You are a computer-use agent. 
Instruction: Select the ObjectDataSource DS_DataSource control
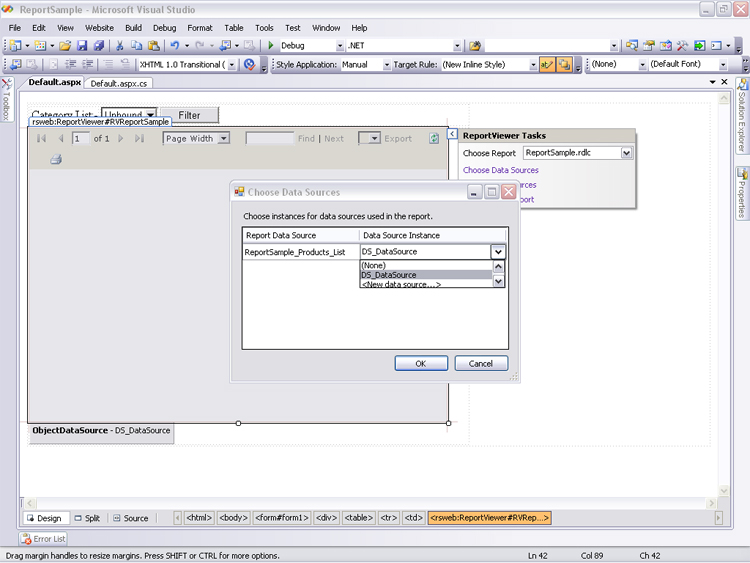pos(101,431)
